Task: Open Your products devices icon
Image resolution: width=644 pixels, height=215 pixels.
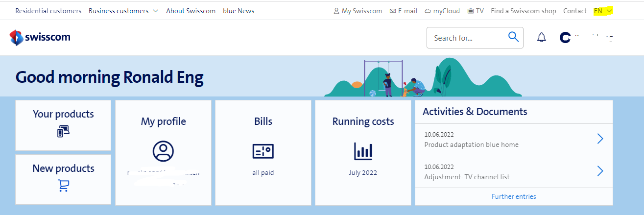Action: pyautogui.click(x=63, y=131)
